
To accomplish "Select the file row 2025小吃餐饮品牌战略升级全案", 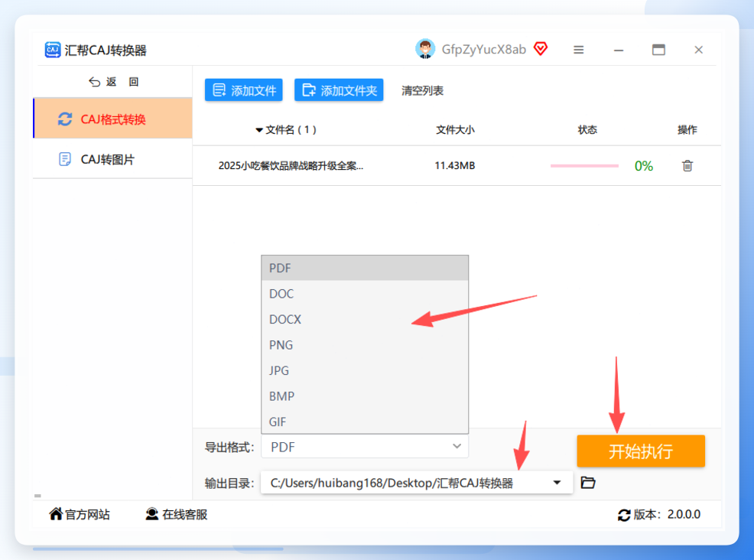I will pos(457,165).
